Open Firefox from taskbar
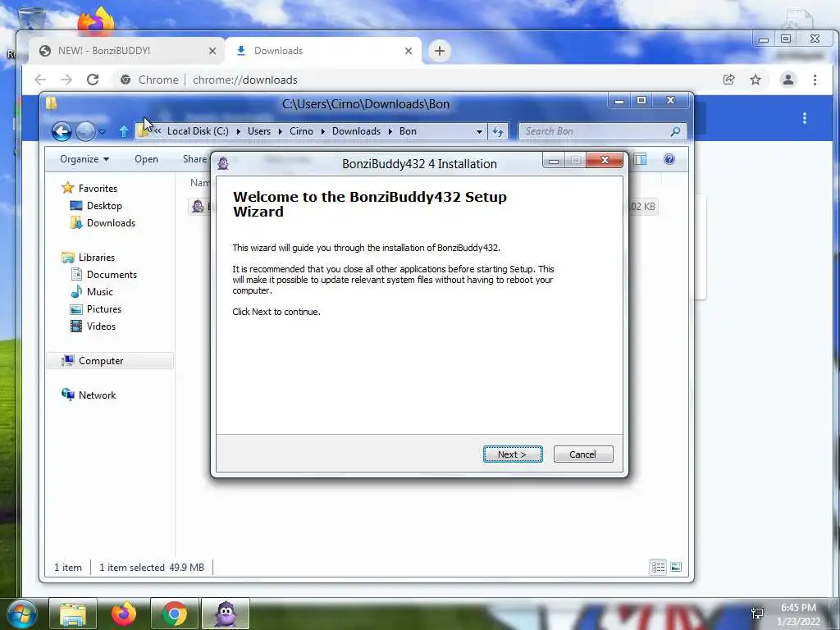 [x=124, y=614]
